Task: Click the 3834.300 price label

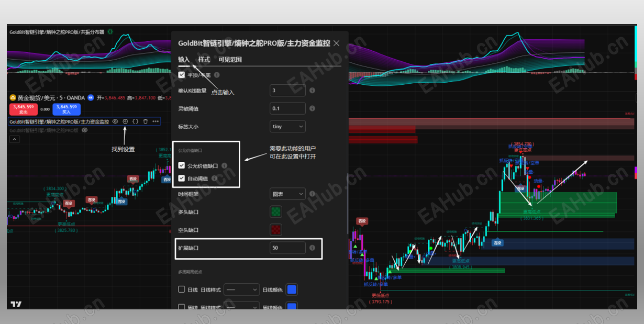Action: coord(55,188)
